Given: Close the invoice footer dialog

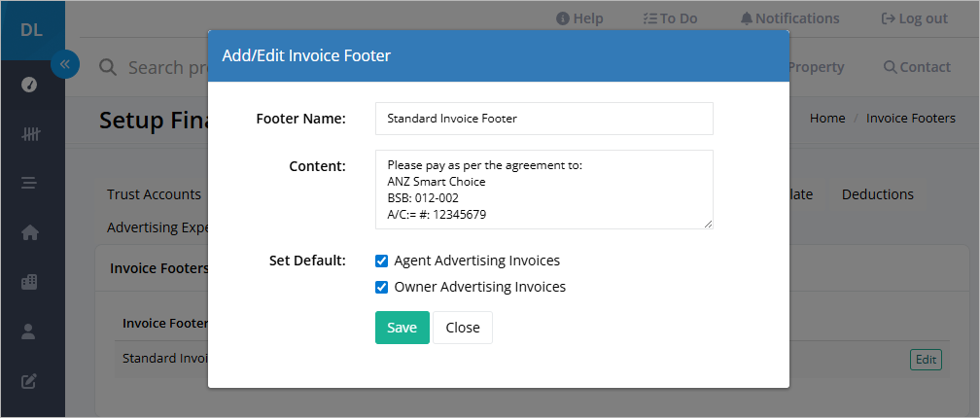Looking at the screenshot, I should pyautogui.click(x=463, y=328).
